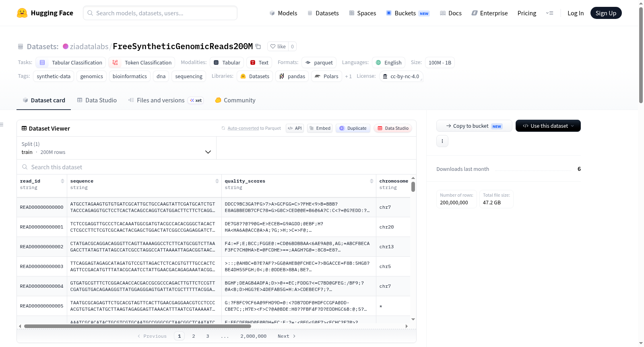The height and width of the screenshot is (347, 644).
Task: Click the table horizontal scrollbar
Action: click(138, 326)
